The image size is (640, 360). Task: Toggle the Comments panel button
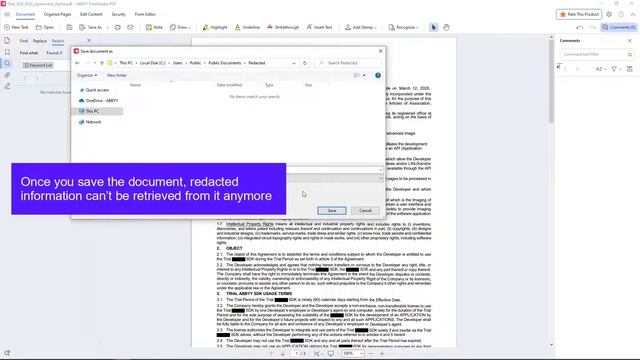(x=619, y=27)
